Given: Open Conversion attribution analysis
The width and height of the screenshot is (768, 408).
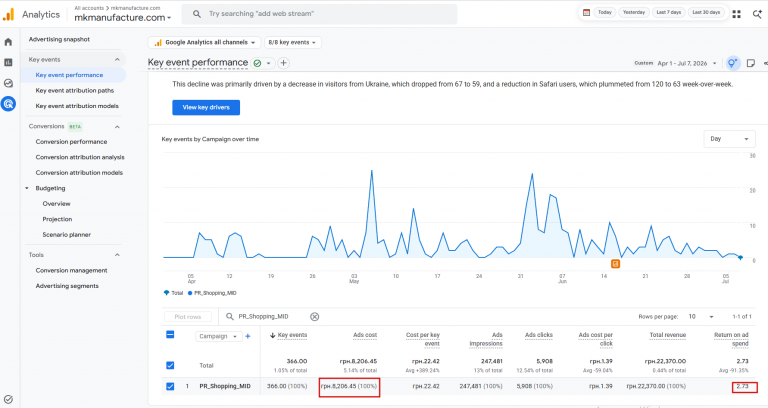Looking at the screenshot, I should (x=80, y=157).
